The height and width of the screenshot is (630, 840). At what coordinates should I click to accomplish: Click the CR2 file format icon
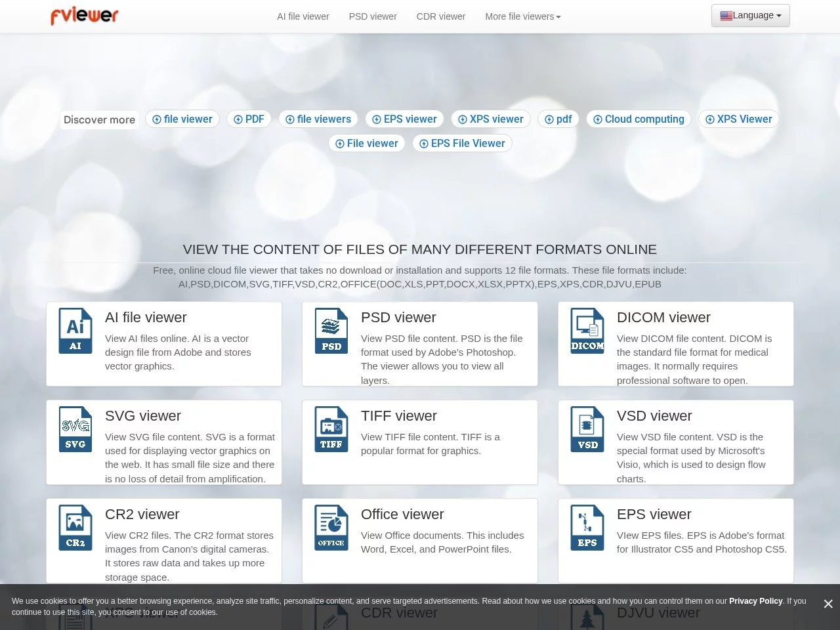pyautogui.click(x=75, y=528)
